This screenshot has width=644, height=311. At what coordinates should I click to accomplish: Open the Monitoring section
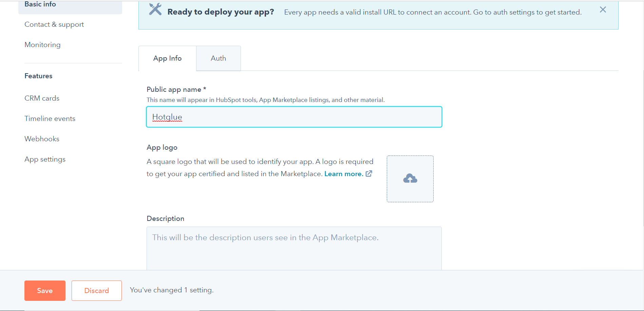42,45
